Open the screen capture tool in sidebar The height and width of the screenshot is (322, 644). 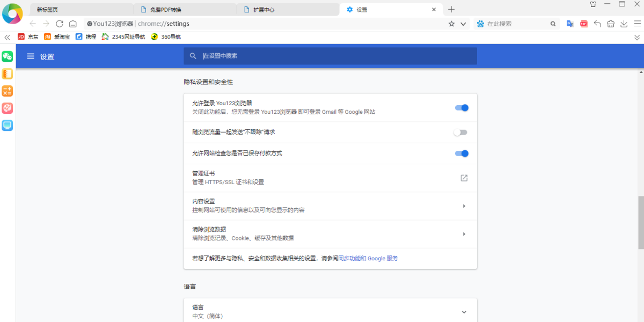(x=8, y=125)
